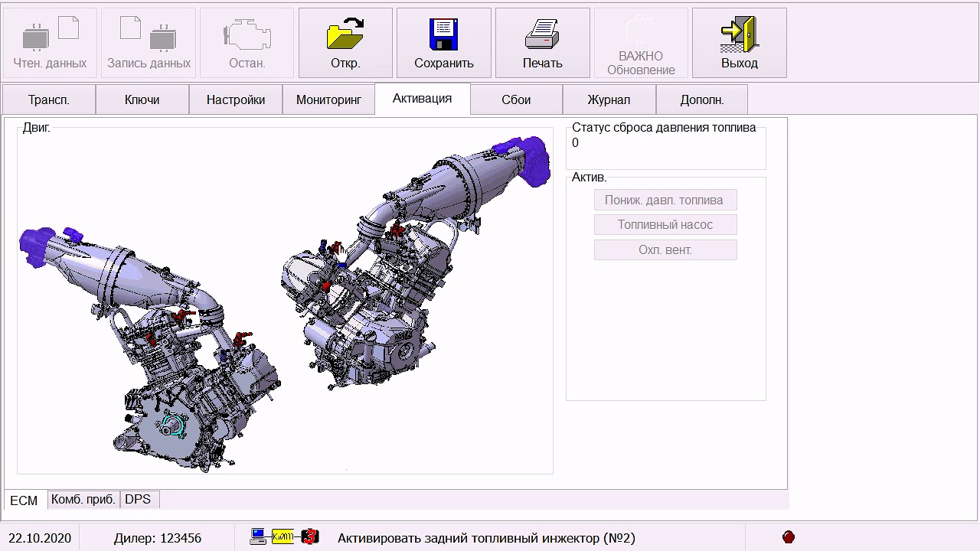The image size is (980, 551).
Task: Click the red vehicle module status icon
Action: pos(309,537)
